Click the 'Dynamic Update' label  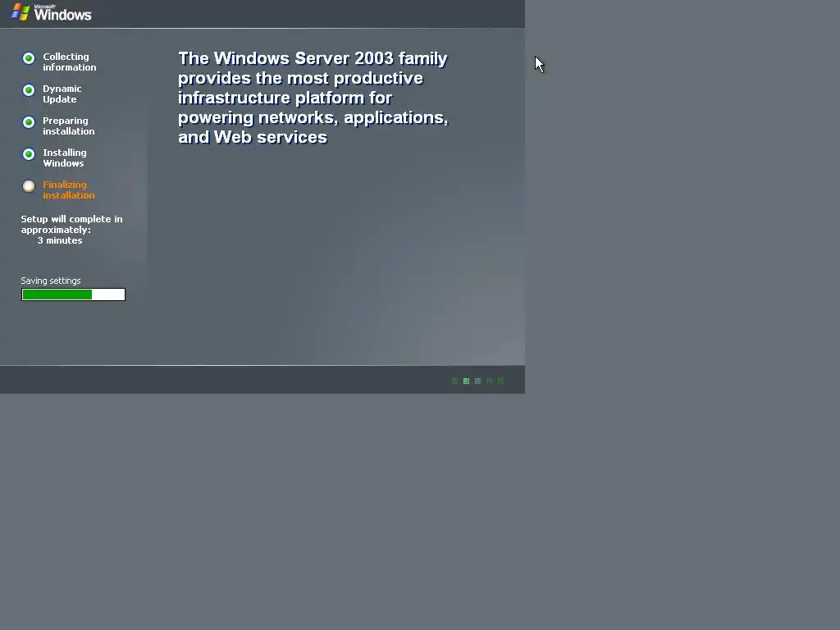tap(62, 94)
